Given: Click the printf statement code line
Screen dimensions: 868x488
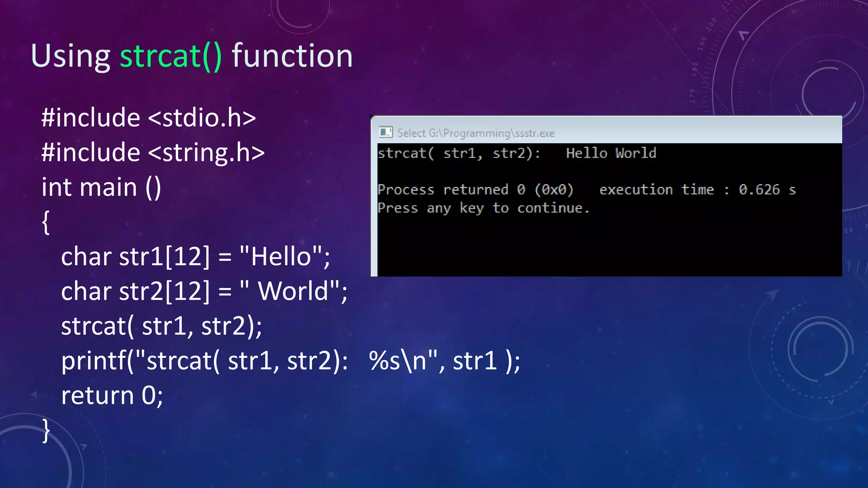Looking at the screenshot, I should click(291, 361).
